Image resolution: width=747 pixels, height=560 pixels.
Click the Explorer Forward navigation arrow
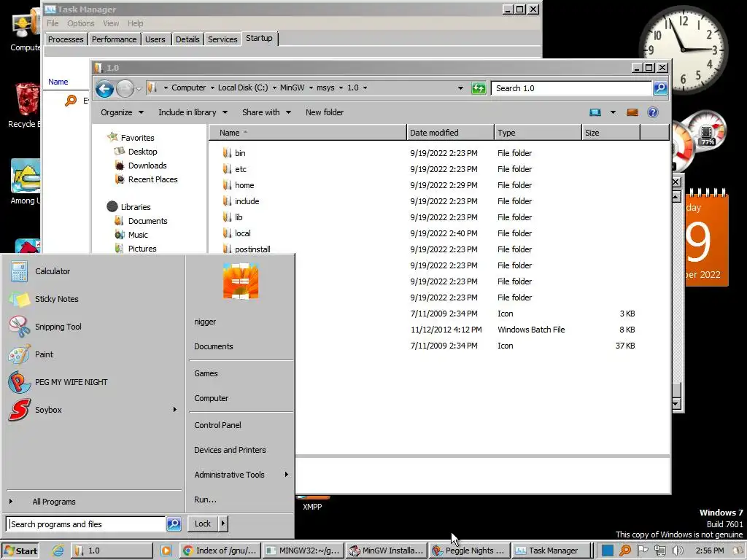coord(125,88)
